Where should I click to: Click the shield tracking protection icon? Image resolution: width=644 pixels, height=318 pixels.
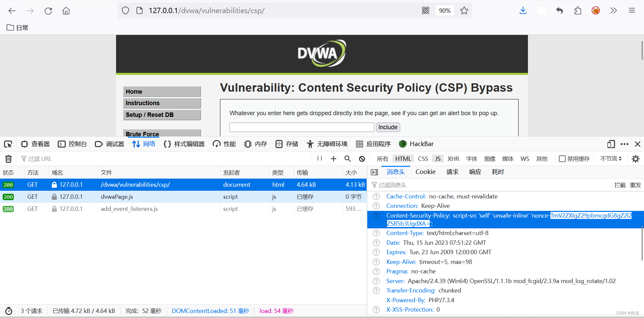125,11
